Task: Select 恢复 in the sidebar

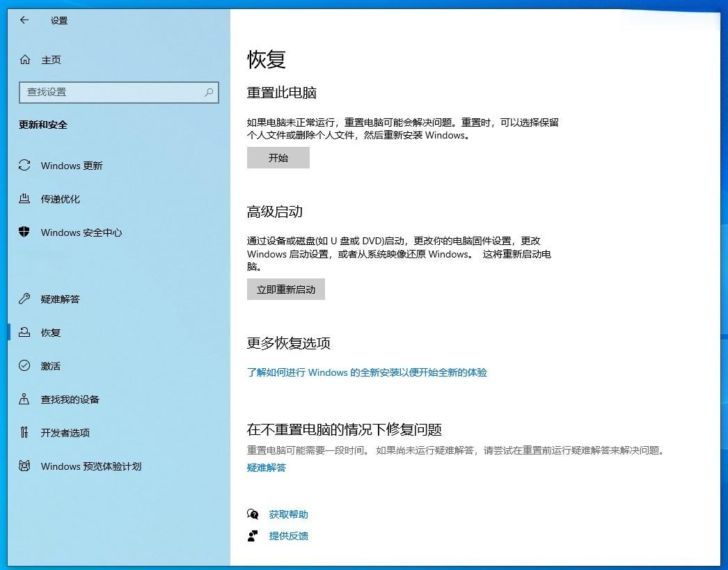Action: tap(51, 333)
